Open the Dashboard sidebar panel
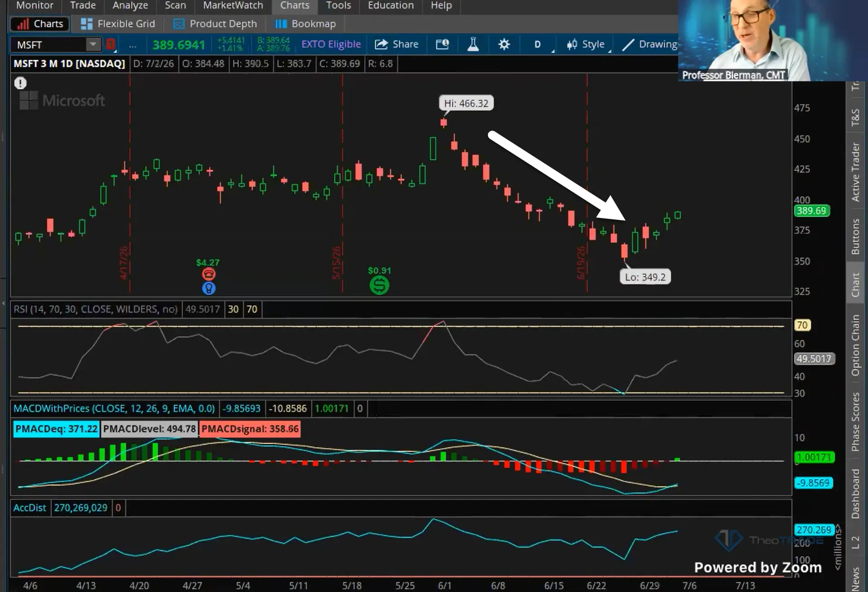The height and width of the screenshot is (592, 868). pyautogui.click(x=855, y=494)
